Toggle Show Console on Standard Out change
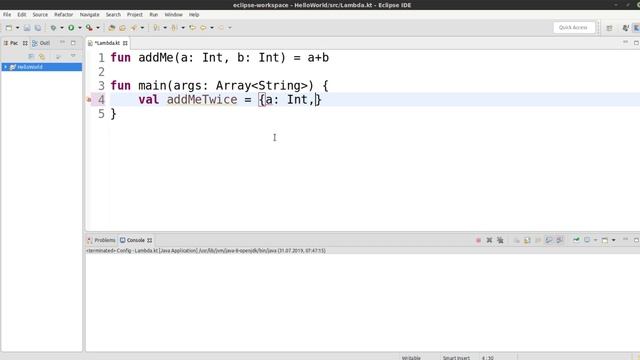 (549, 240)
